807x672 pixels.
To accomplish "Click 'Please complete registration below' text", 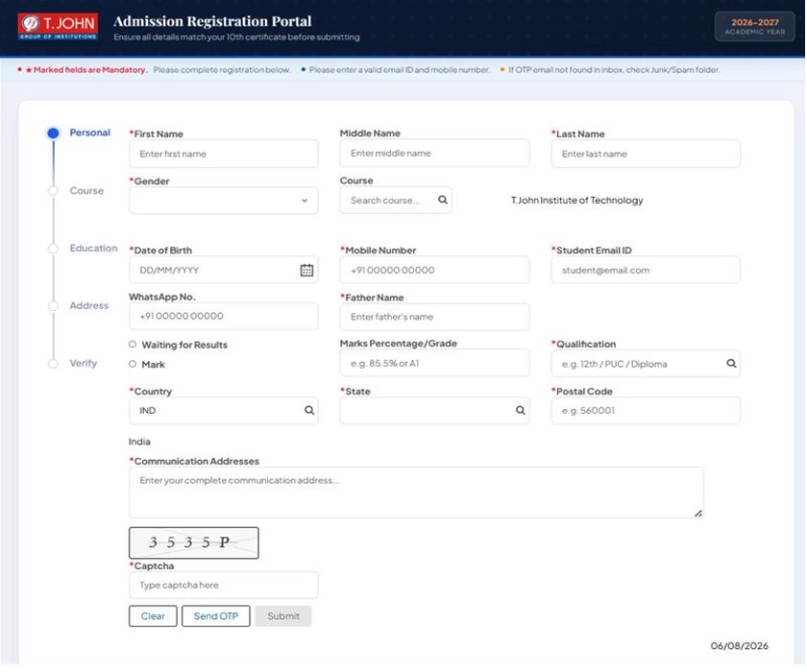I will coord(222,70).
